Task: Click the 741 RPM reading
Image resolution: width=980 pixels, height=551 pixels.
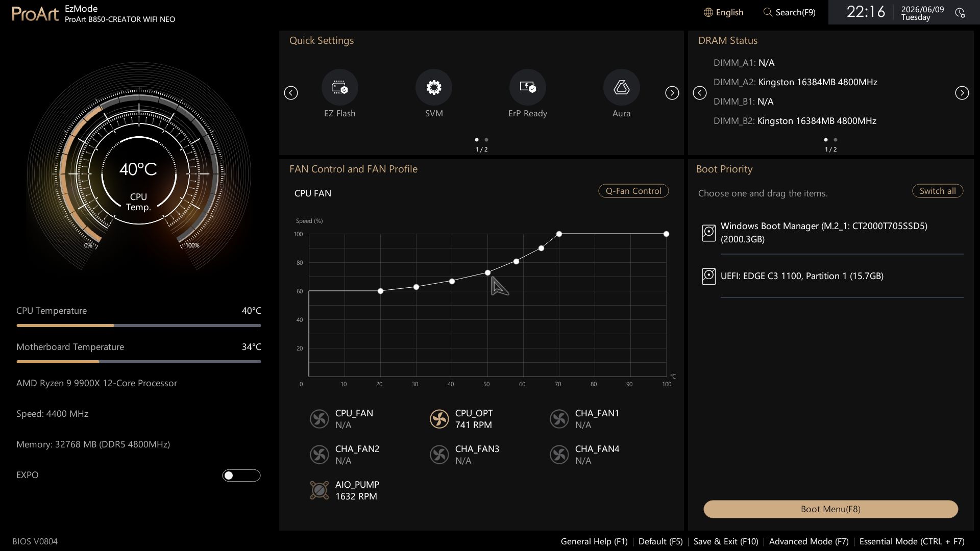Action: click(473, 425)
